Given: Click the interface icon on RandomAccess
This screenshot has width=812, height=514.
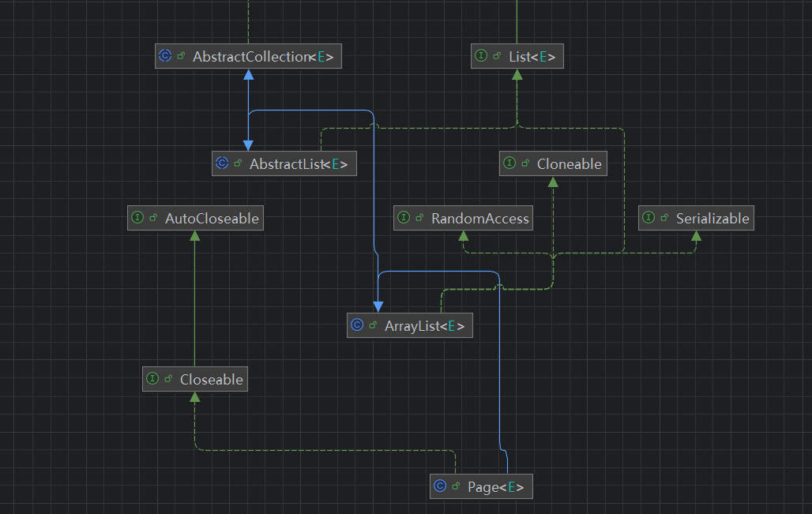Looking at the screenshot, I should pyautogui.click(x=404, y=217).
